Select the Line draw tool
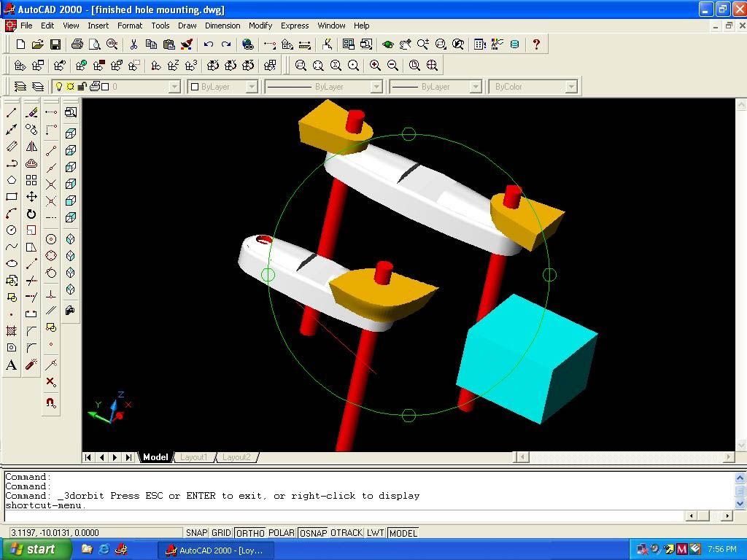The image size is (747, 560). pos(12,112)
